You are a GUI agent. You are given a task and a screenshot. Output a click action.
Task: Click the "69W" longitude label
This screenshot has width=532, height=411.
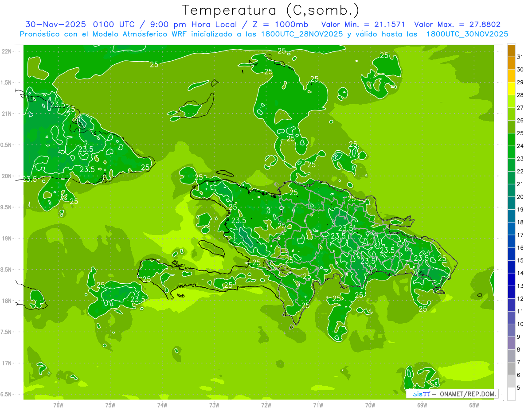coord(422,406)
